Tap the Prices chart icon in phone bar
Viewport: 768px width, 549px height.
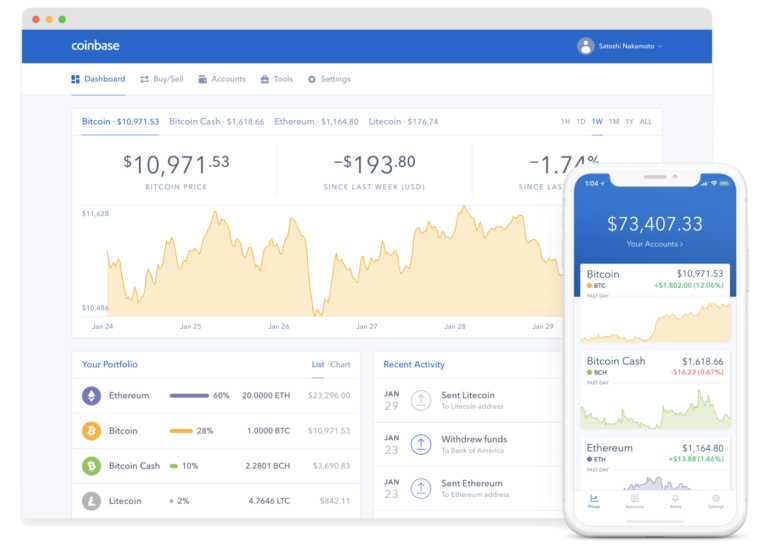click(x=594, y=501)
